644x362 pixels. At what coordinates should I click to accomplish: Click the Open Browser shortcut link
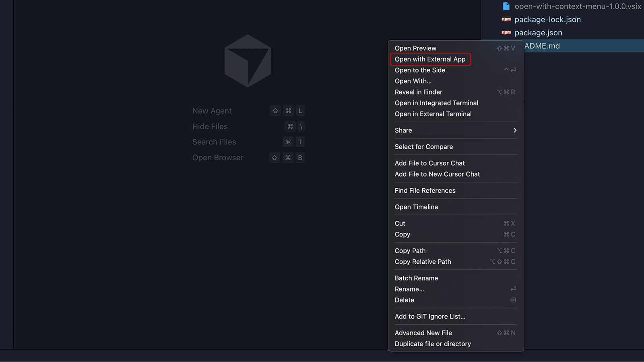point(218,158)
